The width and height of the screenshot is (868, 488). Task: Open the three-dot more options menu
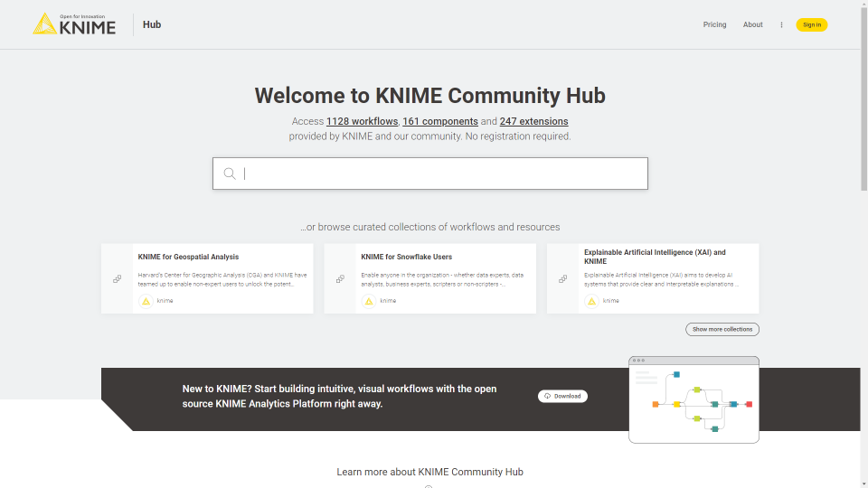point(781,25)
